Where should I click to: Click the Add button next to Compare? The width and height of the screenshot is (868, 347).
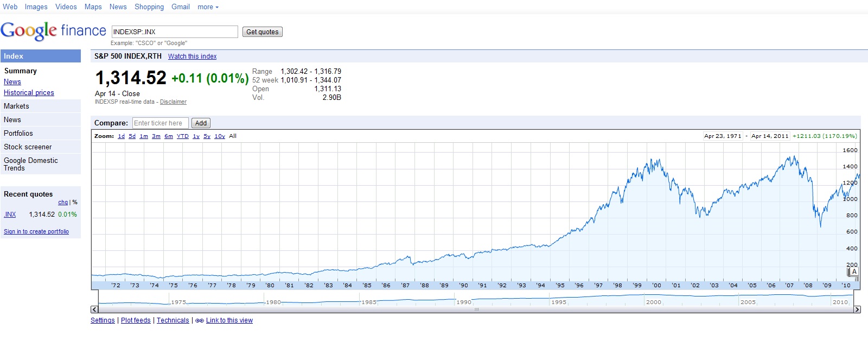pyautogui.click(x=201, y=123)
